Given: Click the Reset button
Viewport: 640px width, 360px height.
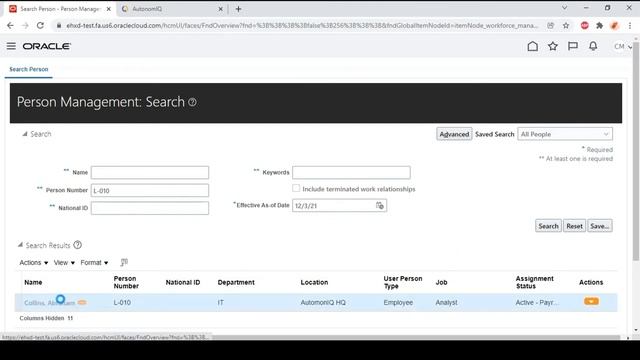Looking at the screenshot, I should pyautogui.click(x=574, y=226).
